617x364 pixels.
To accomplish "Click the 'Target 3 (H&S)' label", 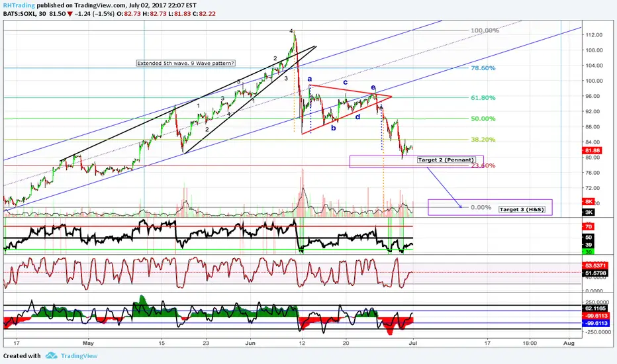I will [x=522, y=209].
